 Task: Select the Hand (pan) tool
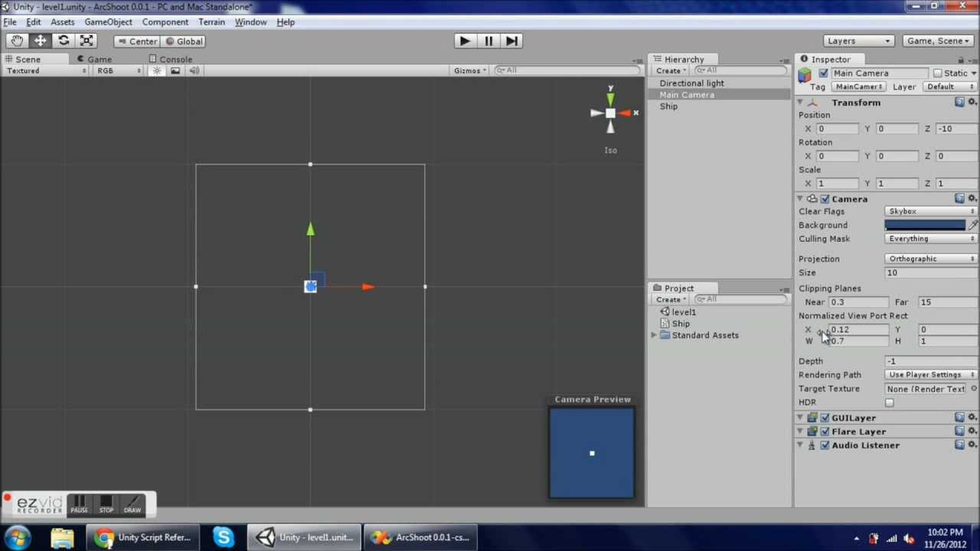tap(17, 41)
